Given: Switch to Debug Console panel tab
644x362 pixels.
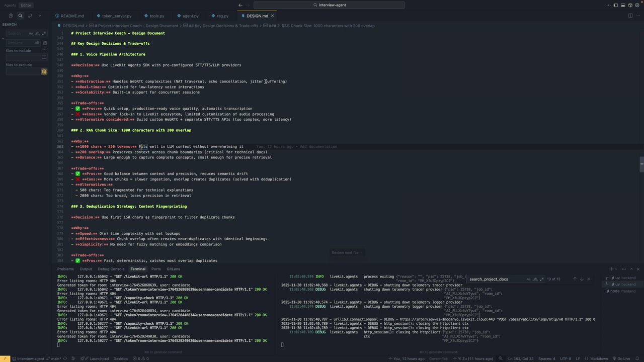Looking at the screenshot, I should click(111, 269).
